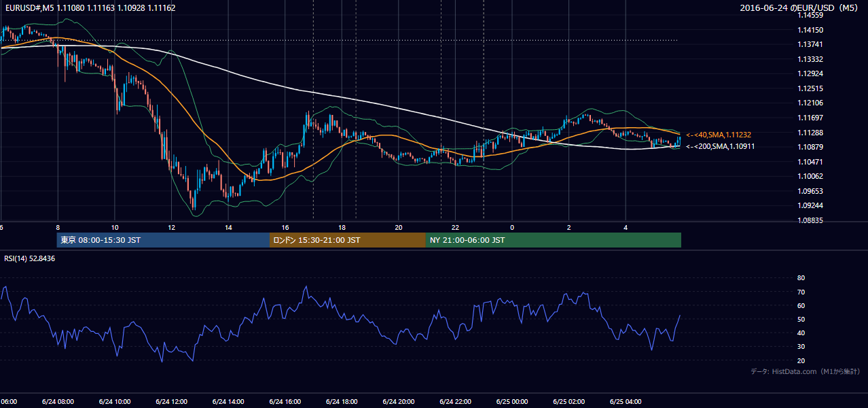Click the hour 12 tick under price chart

(x=171, y=227)
